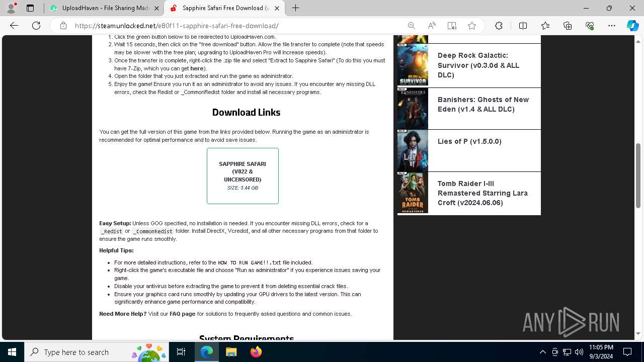Image resolution: width=644 pixels, height=362 pixels.
Task: Click the 'Helpful Tips:' label
Action: pos(116,250)
